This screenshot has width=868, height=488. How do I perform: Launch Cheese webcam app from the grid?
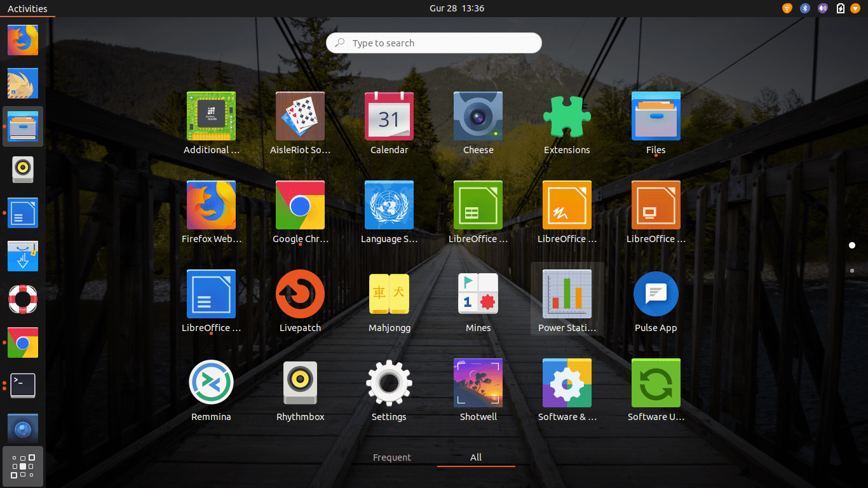pos(478,116)
